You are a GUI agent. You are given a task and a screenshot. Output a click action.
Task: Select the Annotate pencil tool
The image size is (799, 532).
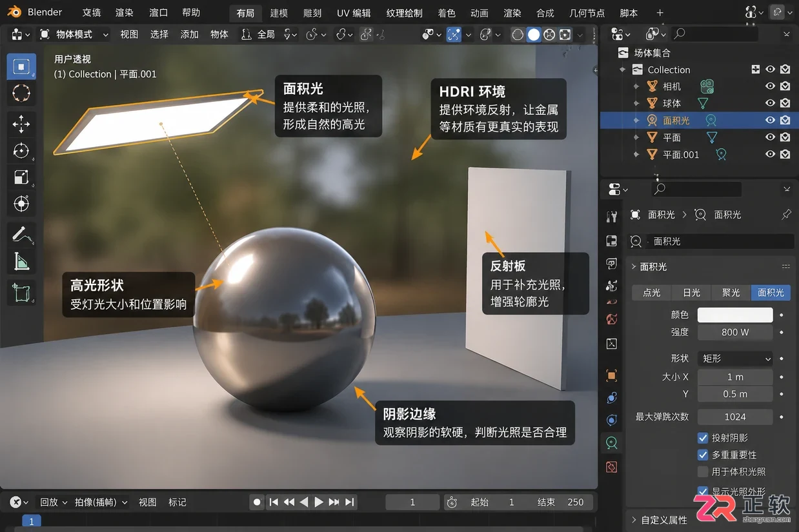point(21,235)
